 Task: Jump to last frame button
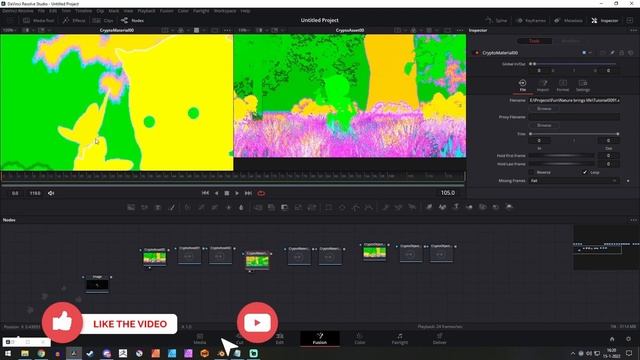[x=248, y=193]
